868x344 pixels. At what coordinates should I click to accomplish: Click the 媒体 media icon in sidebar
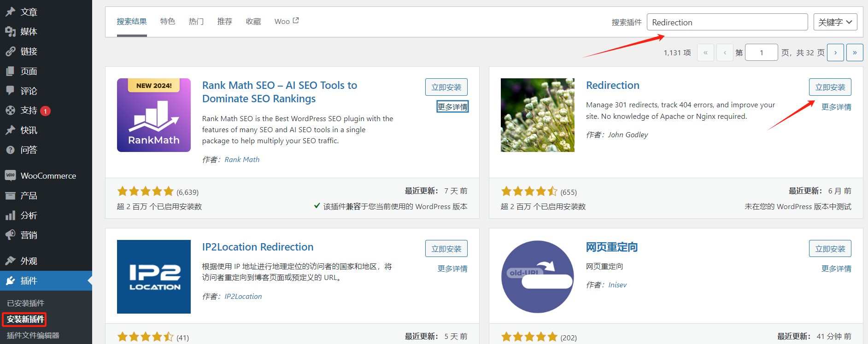[x=10, y=32]
